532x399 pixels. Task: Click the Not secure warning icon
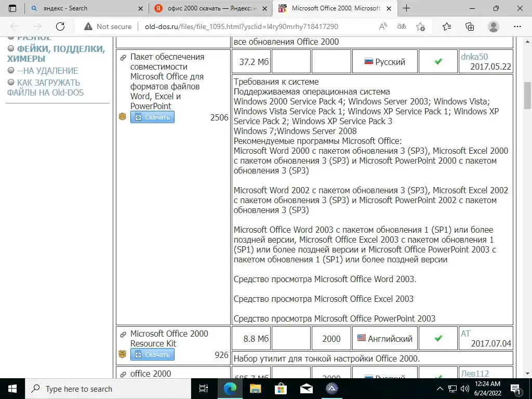[x=88, y=26]
